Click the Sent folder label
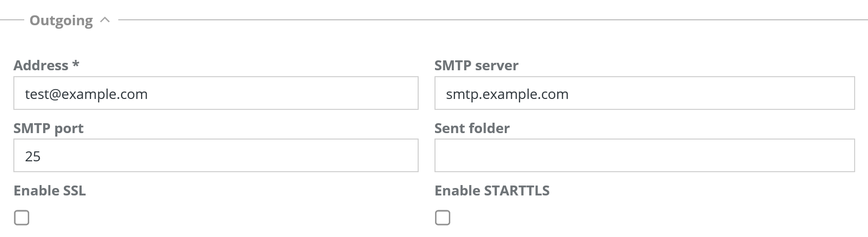This screenshot has width=868, height=237. (472, 128)
